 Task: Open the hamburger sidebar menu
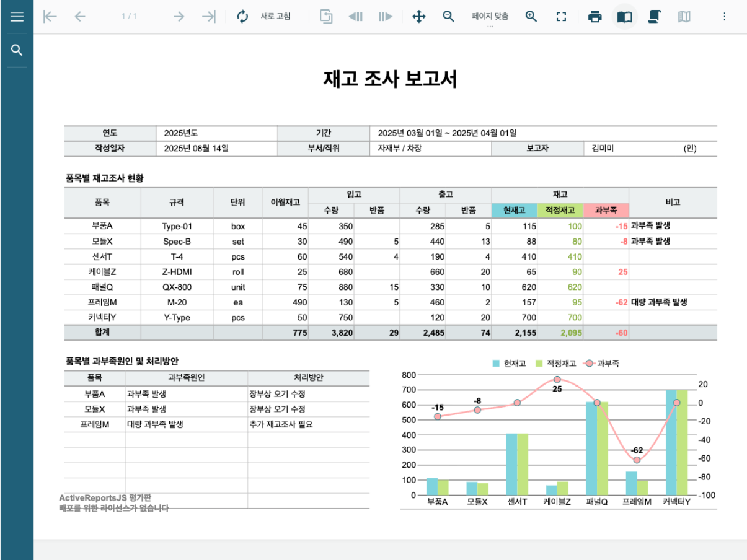17,17
